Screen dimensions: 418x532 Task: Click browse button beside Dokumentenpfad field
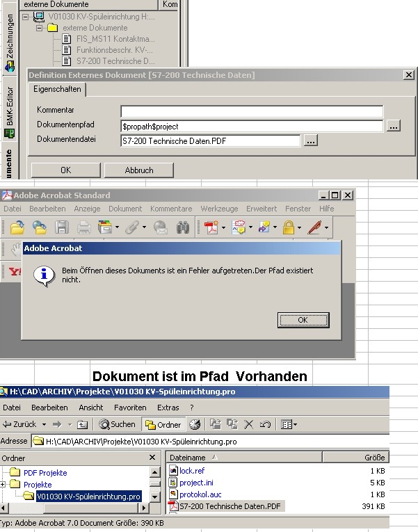[x=393, y=126]
